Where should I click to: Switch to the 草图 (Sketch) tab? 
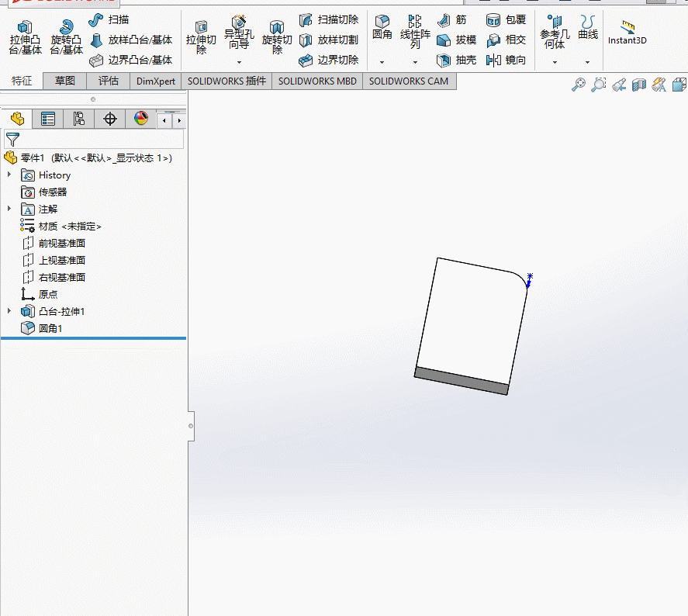click(x=65, y=81)
